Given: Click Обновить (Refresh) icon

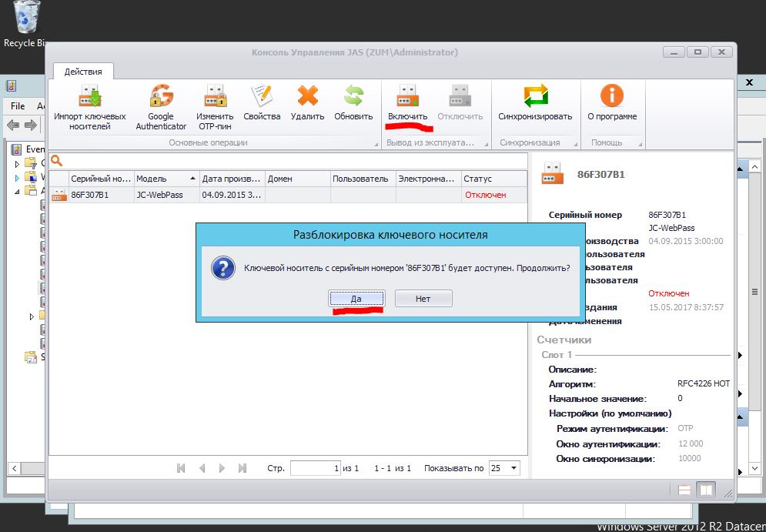Looking at the screenshot, I should [353, 95].
